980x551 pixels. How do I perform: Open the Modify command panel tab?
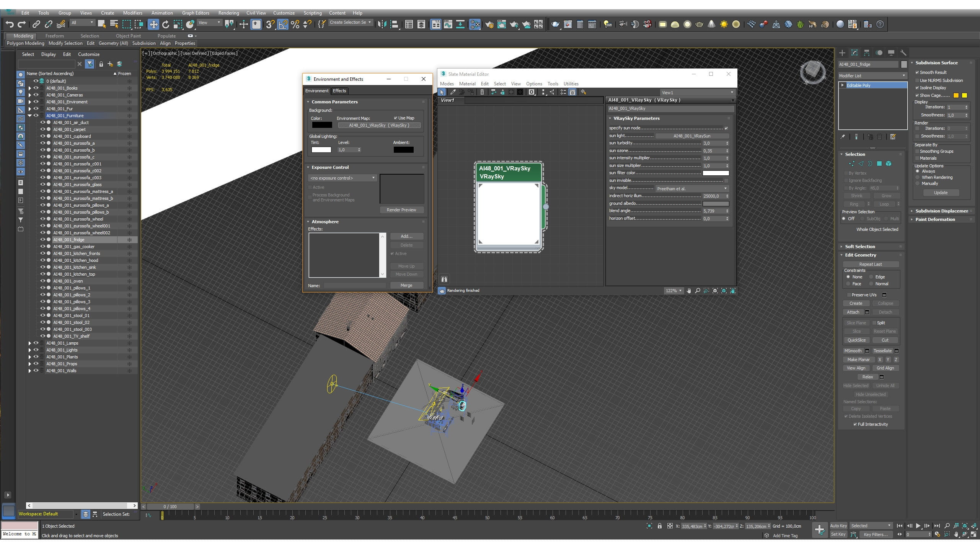coord(854,53)
